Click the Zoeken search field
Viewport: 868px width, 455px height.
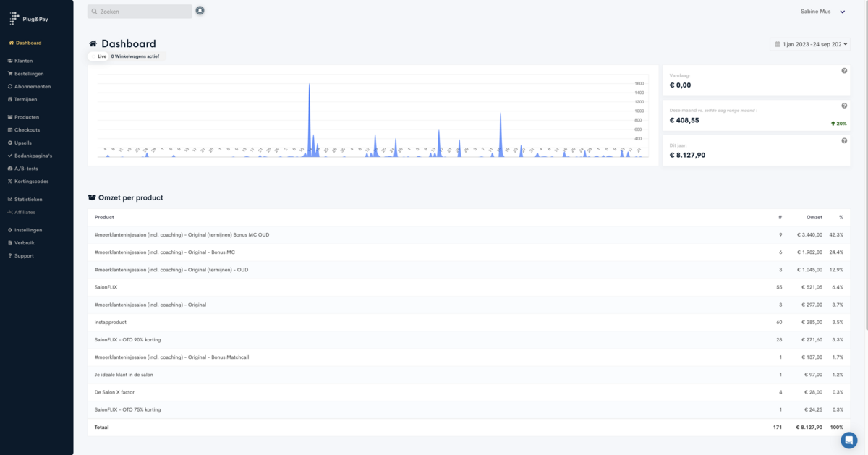pyautogui.click(x=140, y=12)
